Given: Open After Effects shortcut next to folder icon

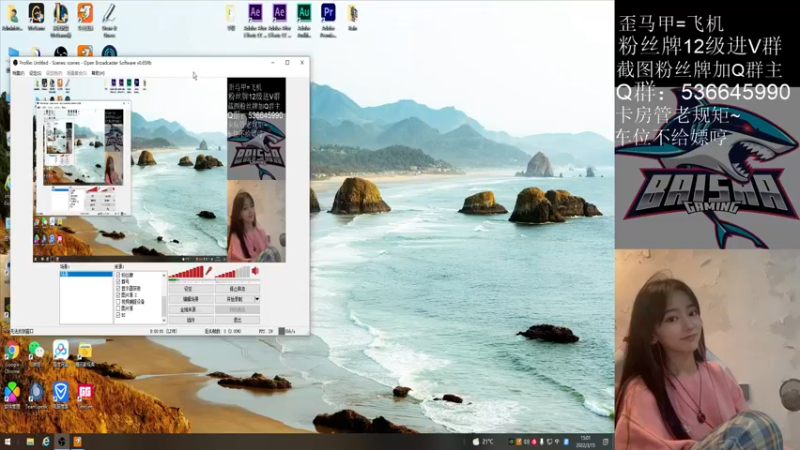Looking at the screenshot, I should click(255, 19).
